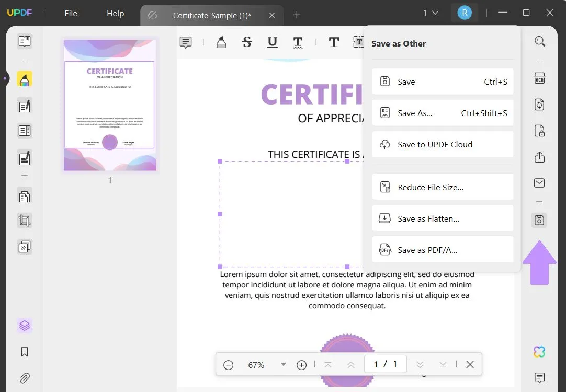
Task: Open the OCR recognize text tool
Action: pyautogui.click(x=540, y=78)
